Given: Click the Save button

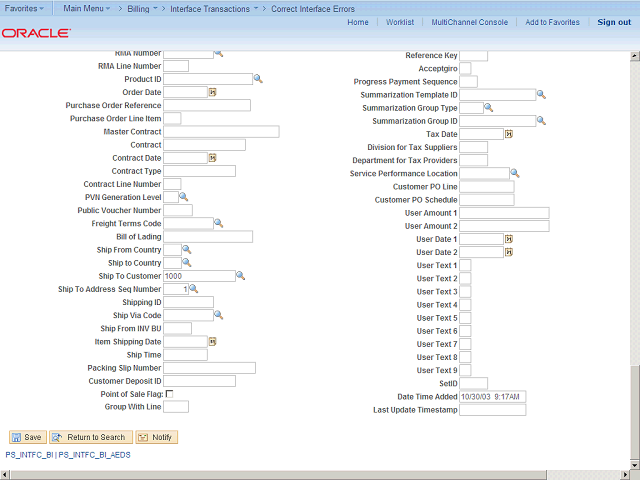Looking at the screenshot, I should coord(28,437).
